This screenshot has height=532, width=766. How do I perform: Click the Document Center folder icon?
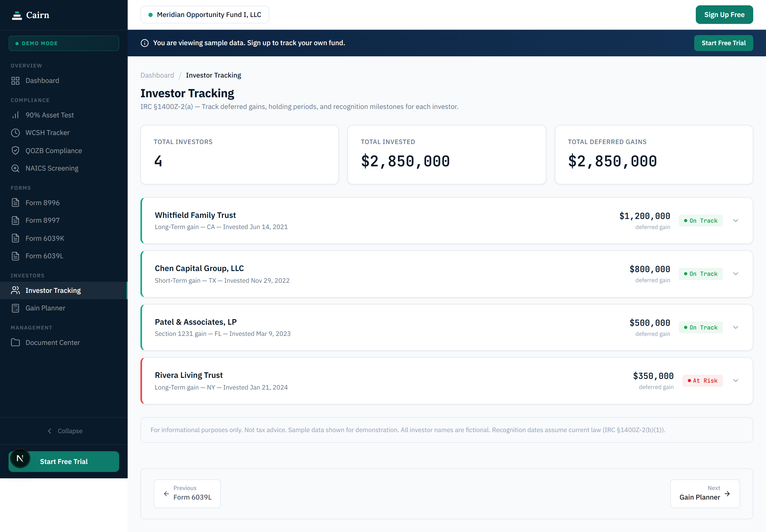tap(15, 342)
